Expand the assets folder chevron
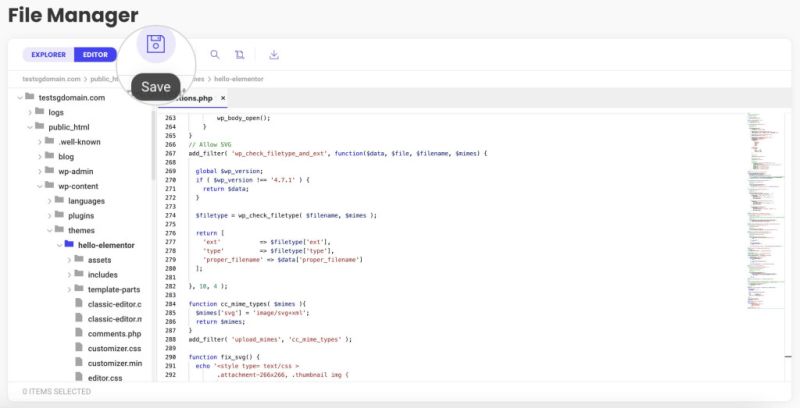 [x=69, y=260]
